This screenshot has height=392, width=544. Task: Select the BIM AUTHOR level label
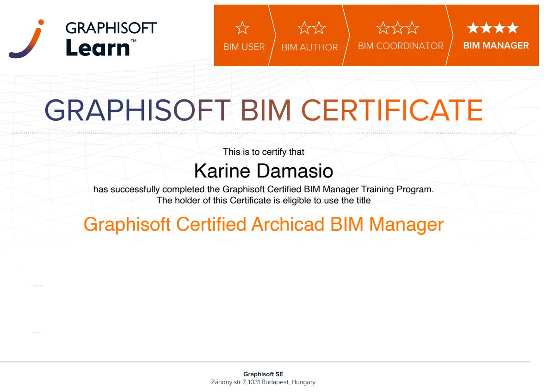click(x=309, y=47)
